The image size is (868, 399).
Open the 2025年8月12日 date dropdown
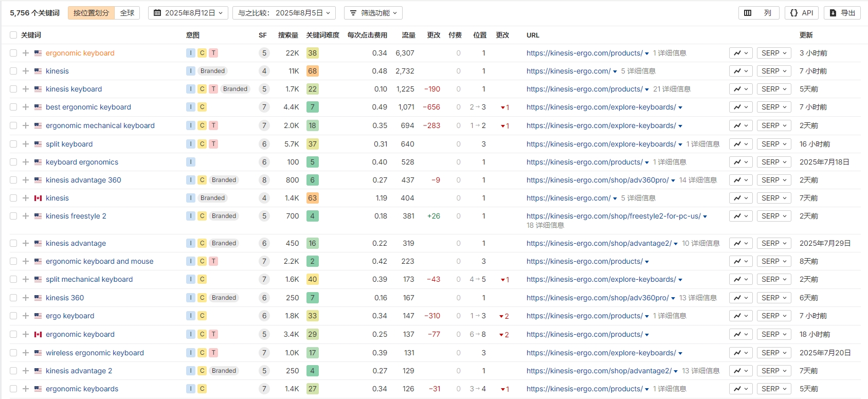188,13
